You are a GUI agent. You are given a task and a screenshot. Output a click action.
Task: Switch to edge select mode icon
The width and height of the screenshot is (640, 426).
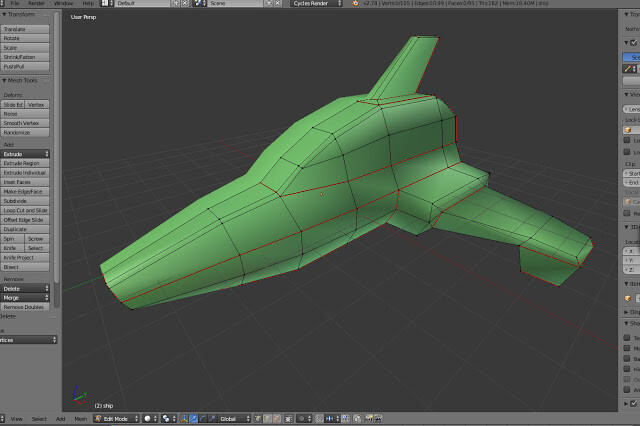tap(267, 419)
